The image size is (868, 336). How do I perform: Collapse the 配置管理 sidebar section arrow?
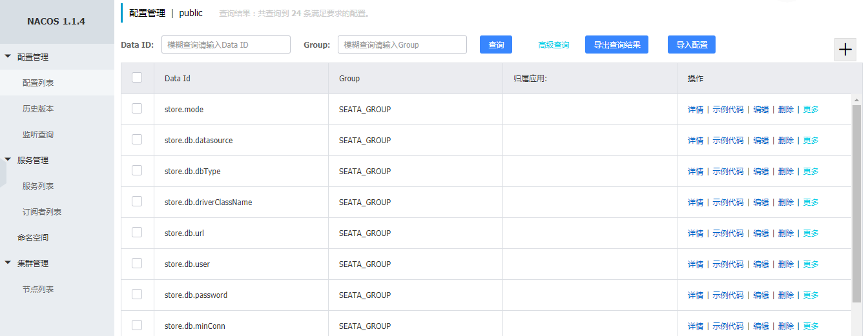8,57
